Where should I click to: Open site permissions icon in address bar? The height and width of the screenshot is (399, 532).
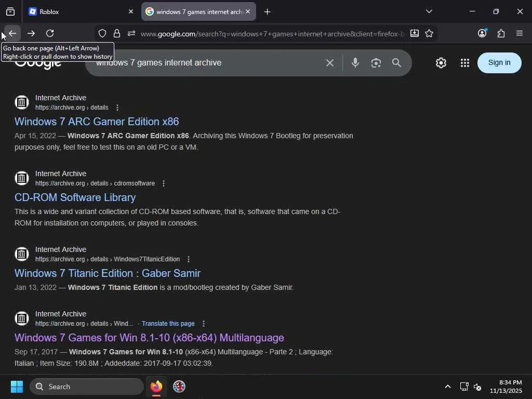(x=131, y=33)
